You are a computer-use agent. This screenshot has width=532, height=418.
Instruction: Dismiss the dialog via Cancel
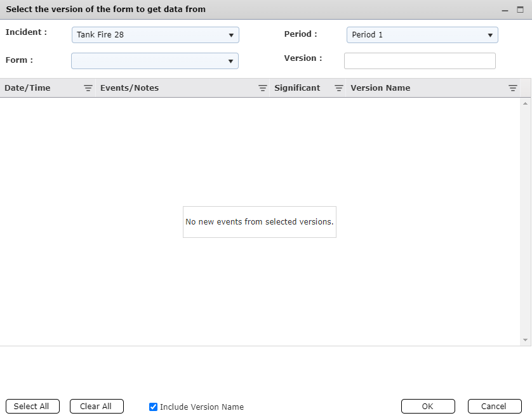pos(495,406)
